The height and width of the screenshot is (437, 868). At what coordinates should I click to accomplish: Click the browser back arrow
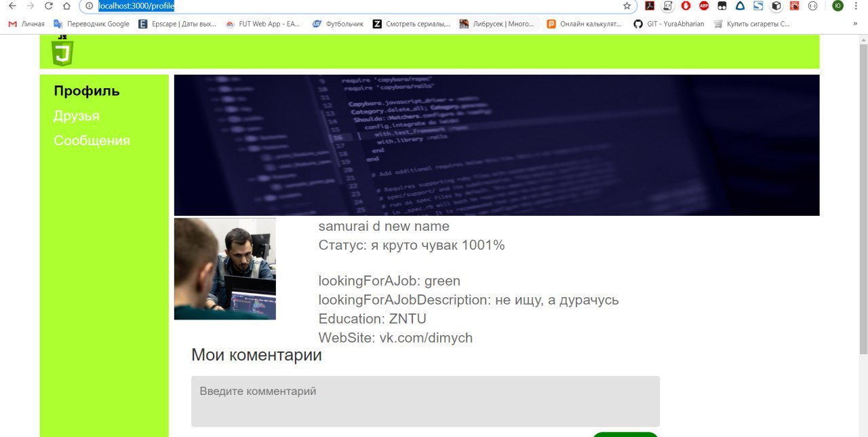pyautogui.click(x=12, y=6)
